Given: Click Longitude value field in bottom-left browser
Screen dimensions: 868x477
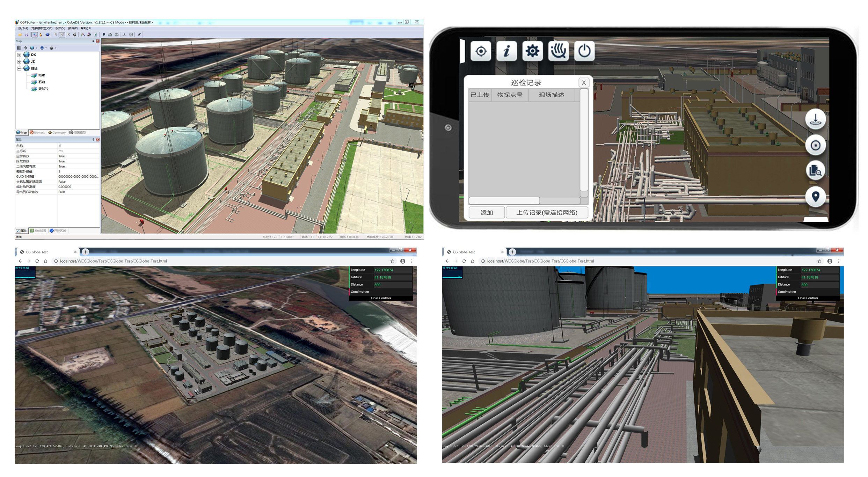Looking at the screenshot, I should (x=392, y=270).
